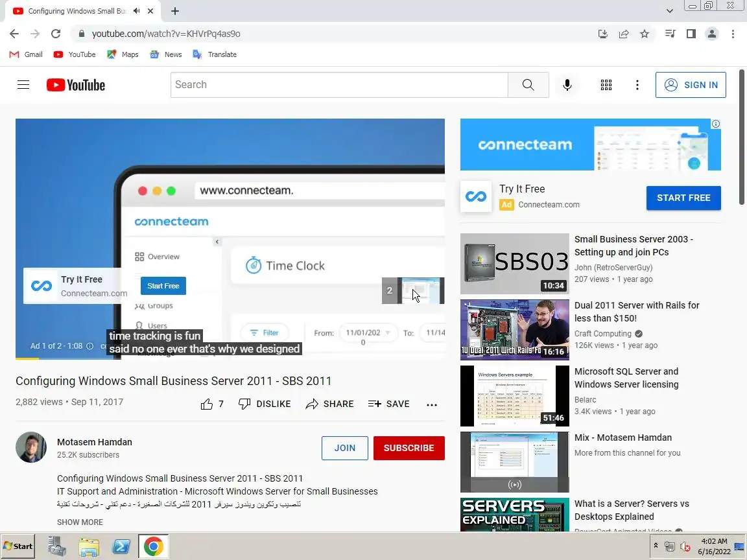Open What is a Server video

point(631,511)
